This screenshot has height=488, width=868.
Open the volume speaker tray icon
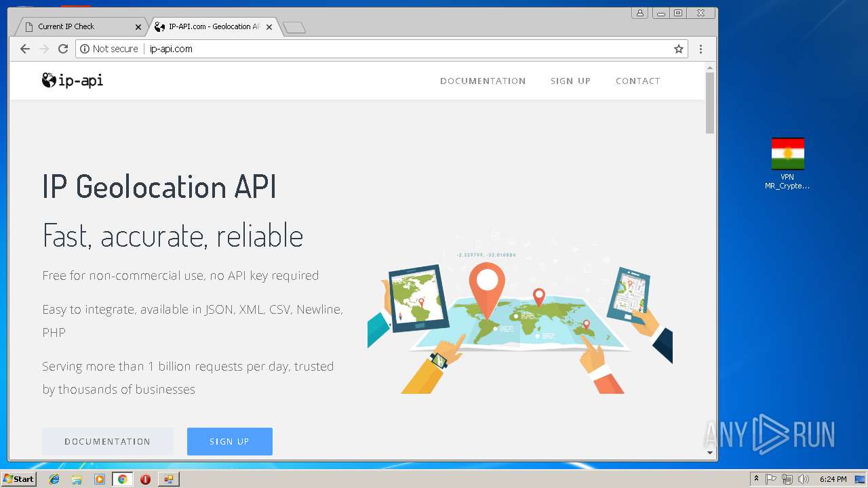click(804, 479)
